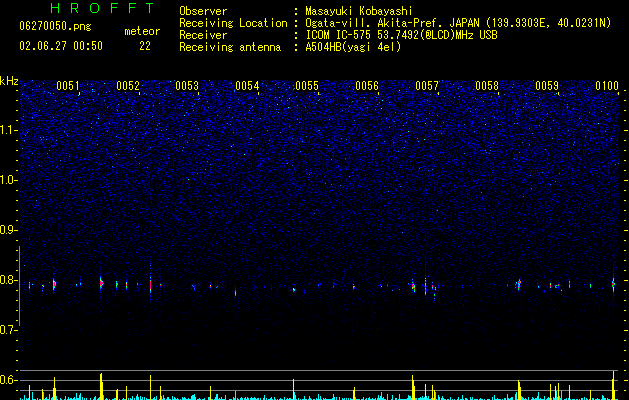Click time marker 0052
Screen dimensions: 629x400
click(128, 86)
